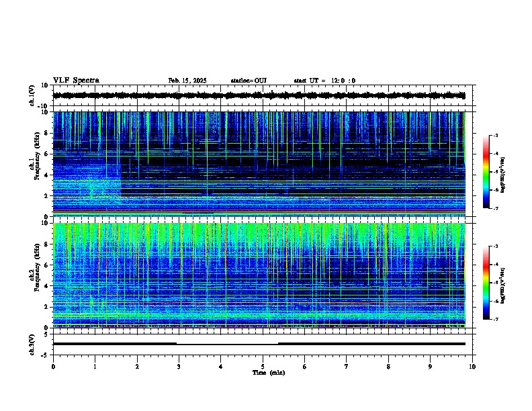Click time axis tick label "1"
This screenshot has height=411, width=532.
point(95,367)
